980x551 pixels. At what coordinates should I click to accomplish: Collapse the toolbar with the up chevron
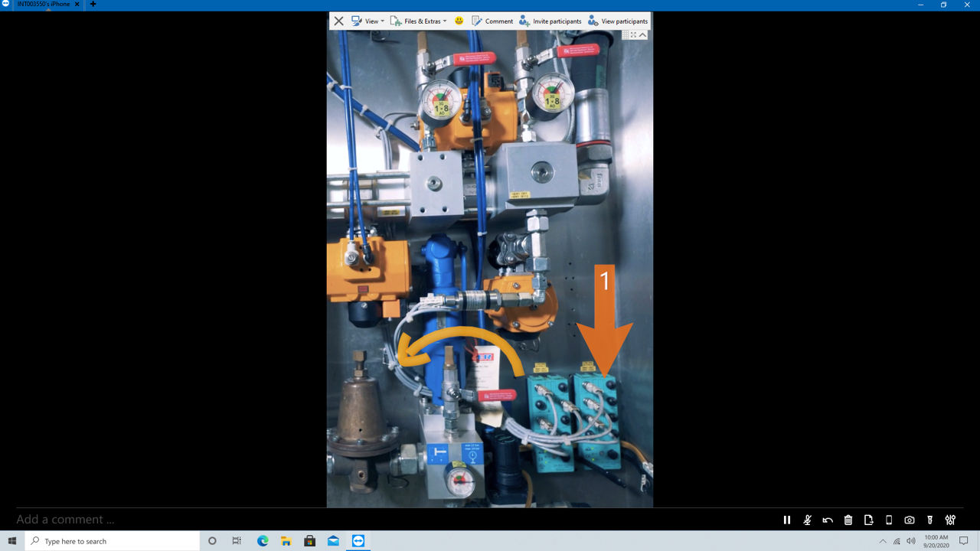pos(643,34)
